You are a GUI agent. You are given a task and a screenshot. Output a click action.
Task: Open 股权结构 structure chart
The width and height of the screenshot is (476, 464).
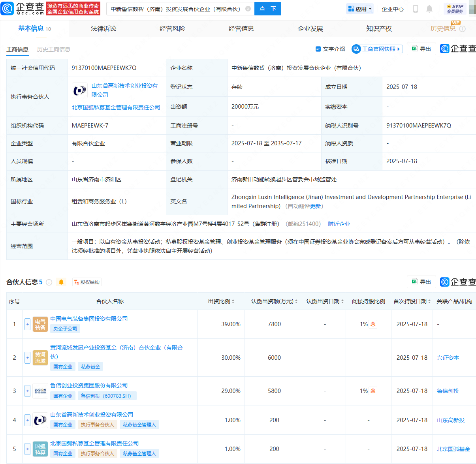pos(87,282)
